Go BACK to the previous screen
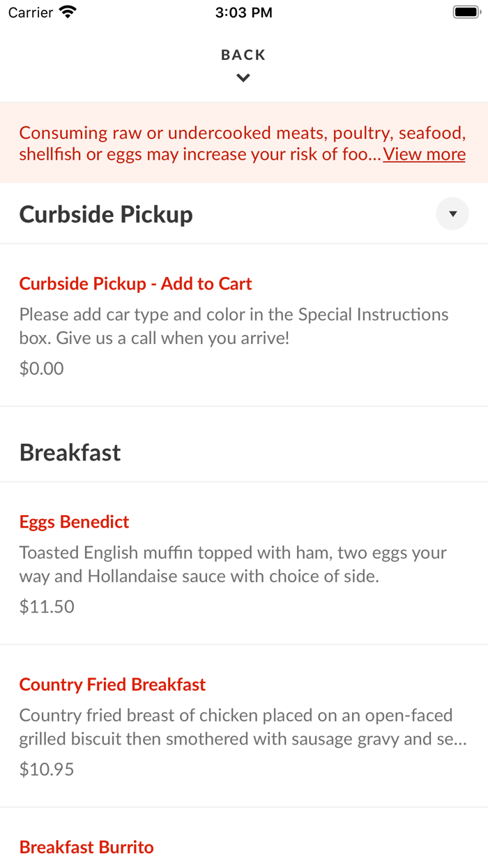 (243, 54)
